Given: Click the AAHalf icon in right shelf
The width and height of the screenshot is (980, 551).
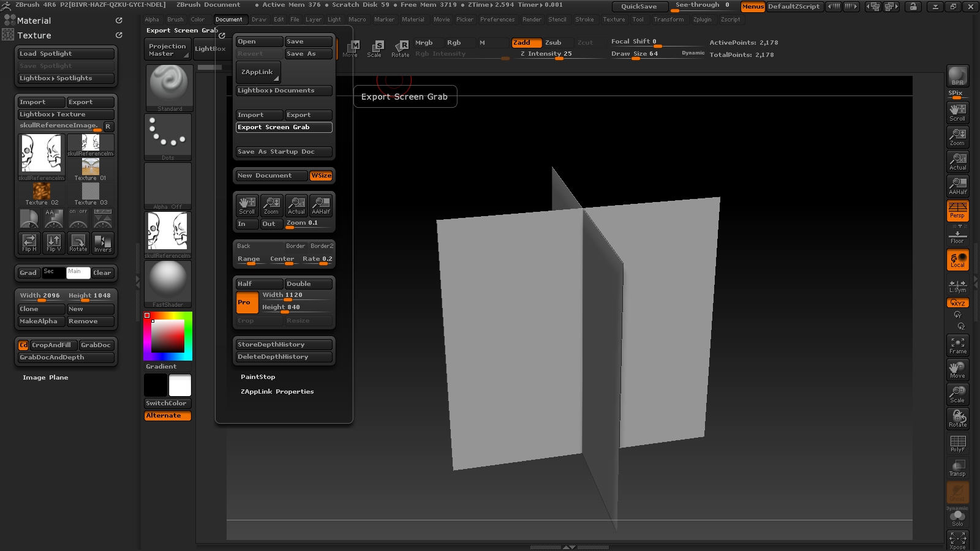Looking at the screenshot, I should [957, 186].
